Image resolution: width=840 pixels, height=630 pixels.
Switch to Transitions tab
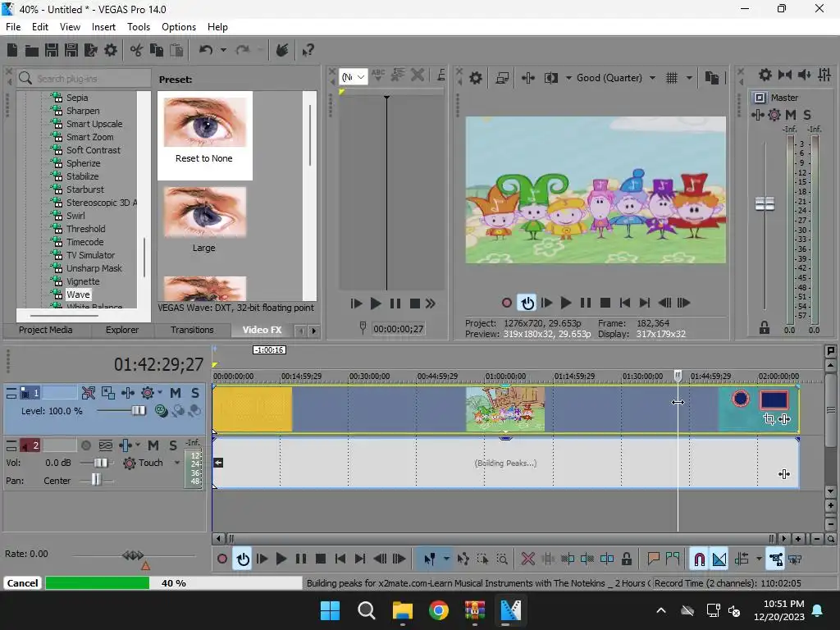click(192, 330)
